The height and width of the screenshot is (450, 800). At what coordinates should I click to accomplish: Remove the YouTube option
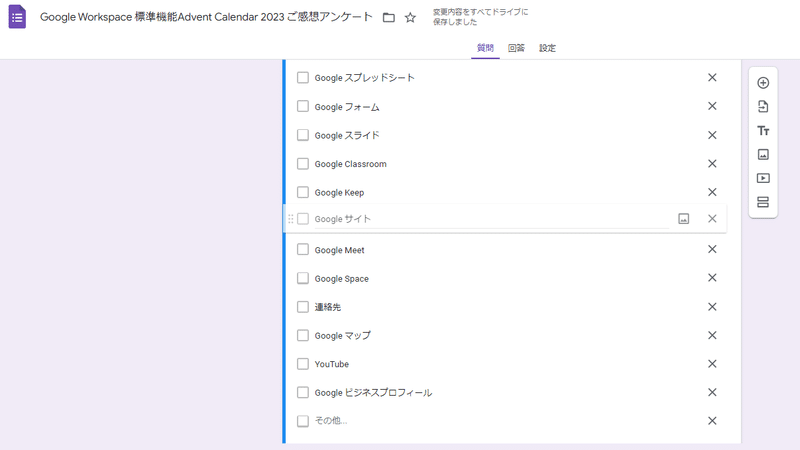point(712,364)
